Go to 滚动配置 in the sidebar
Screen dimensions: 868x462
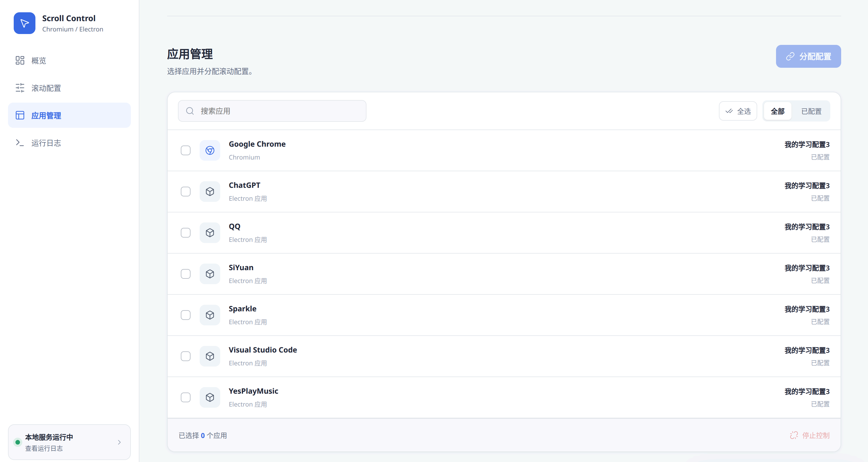[x=69, y=88]
